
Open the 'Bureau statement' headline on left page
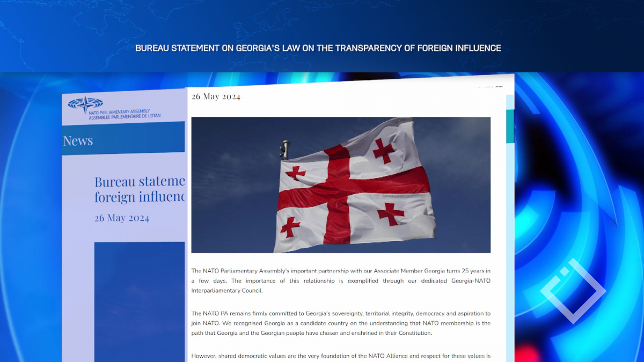point(140,189)
